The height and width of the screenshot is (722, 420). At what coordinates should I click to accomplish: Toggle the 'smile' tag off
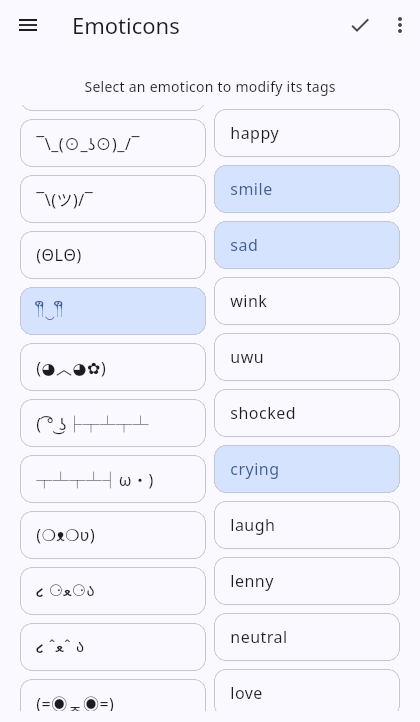307,189
